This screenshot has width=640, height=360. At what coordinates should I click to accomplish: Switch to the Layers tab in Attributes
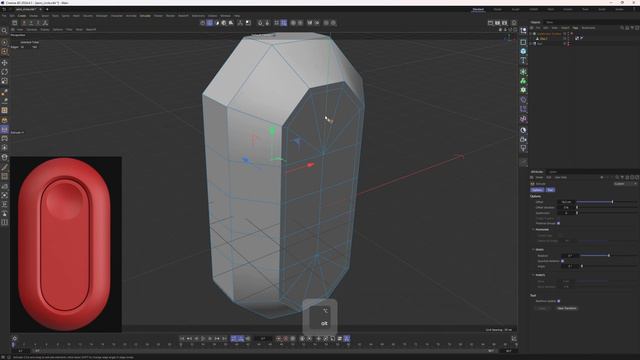pos(553,172)
